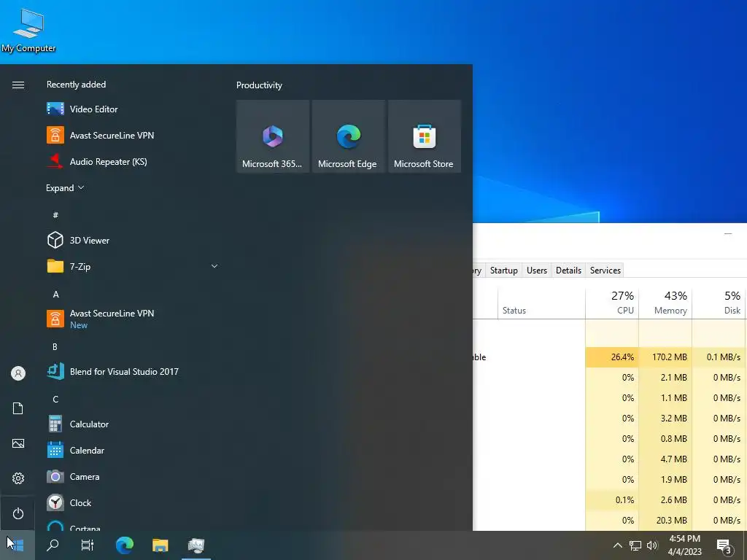Viewport: 747px width, 560px height.
Task: Click Task Manager icon on taskbar
Action: point(196,545)
